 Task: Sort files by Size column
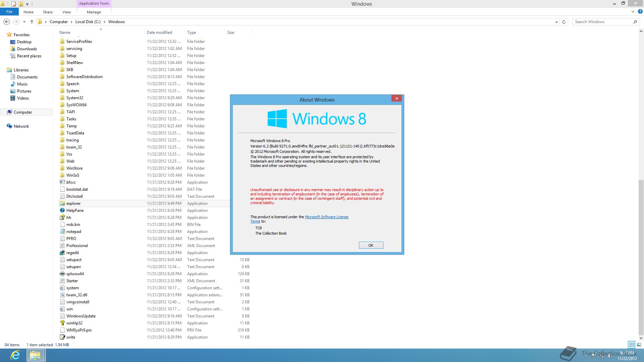231,33
